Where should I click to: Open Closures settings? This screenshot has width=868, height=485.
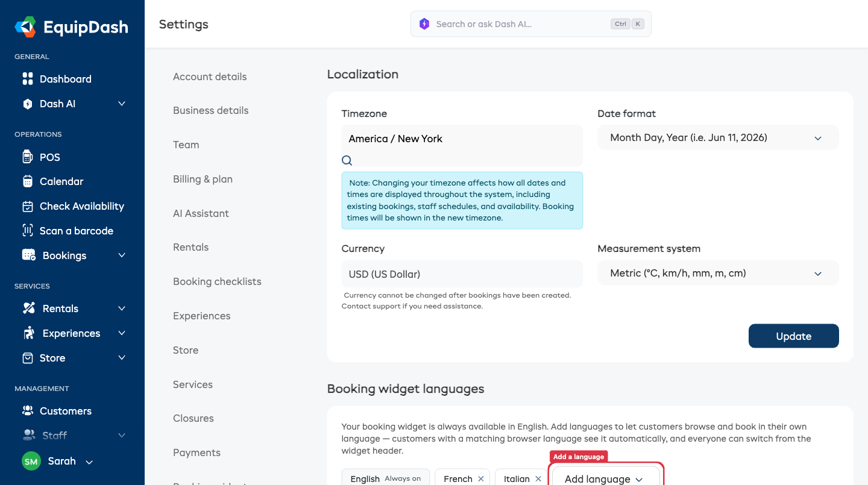pyautogui.click(x=193, y=418)
